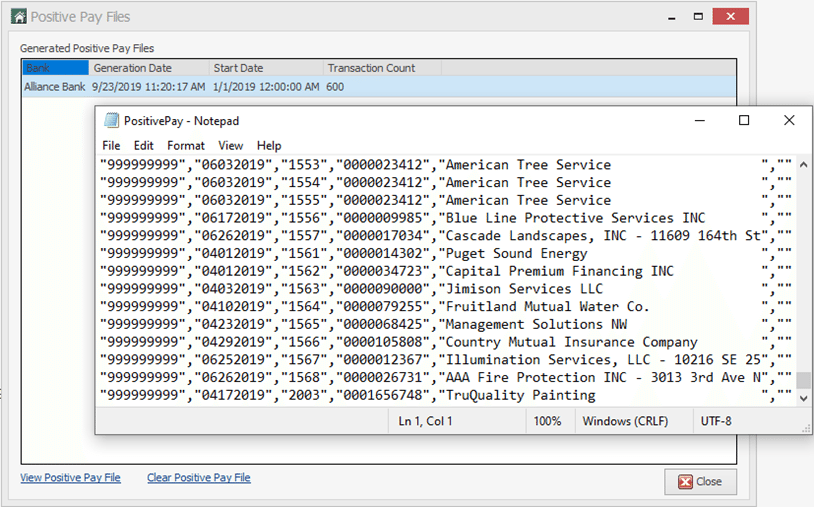Screen dimensions: 814x507
Task: Click Notepad scrollbar down arrow
Action: (803, 398)
